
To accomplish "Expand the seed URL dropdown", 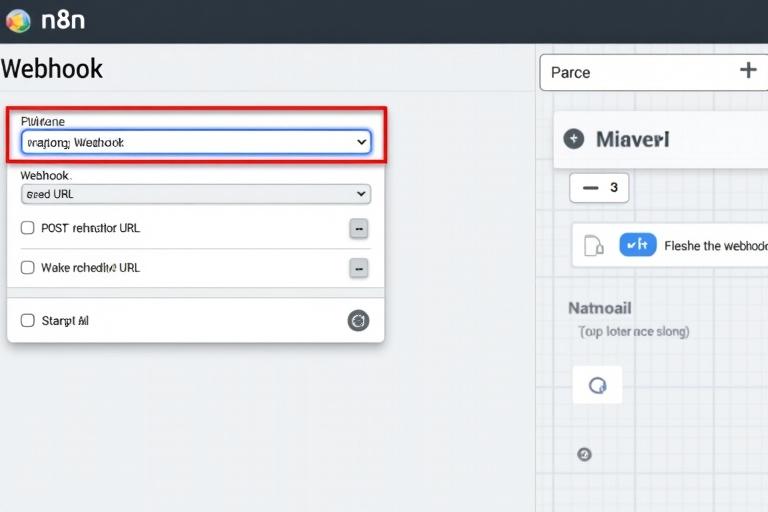I will pos(196,194).
